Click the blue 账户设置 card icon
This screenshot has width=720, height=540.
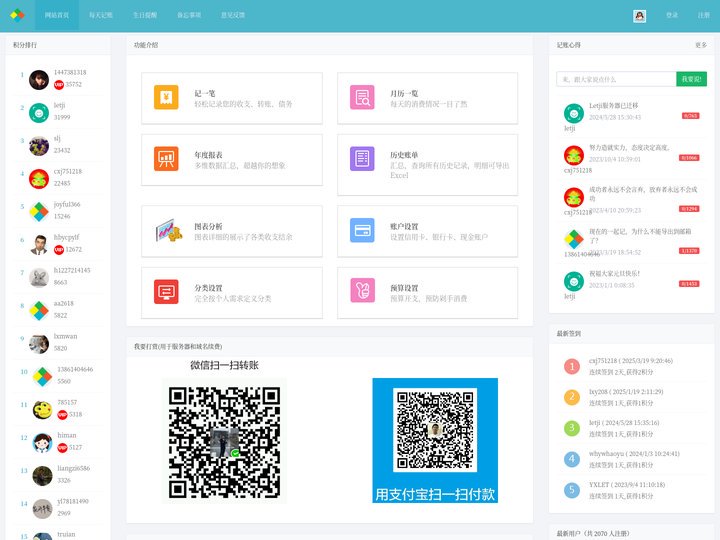[362, 230]
